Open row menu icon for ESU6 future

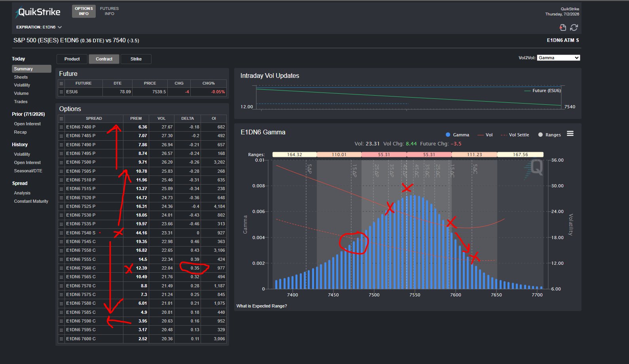pos(61,92)
